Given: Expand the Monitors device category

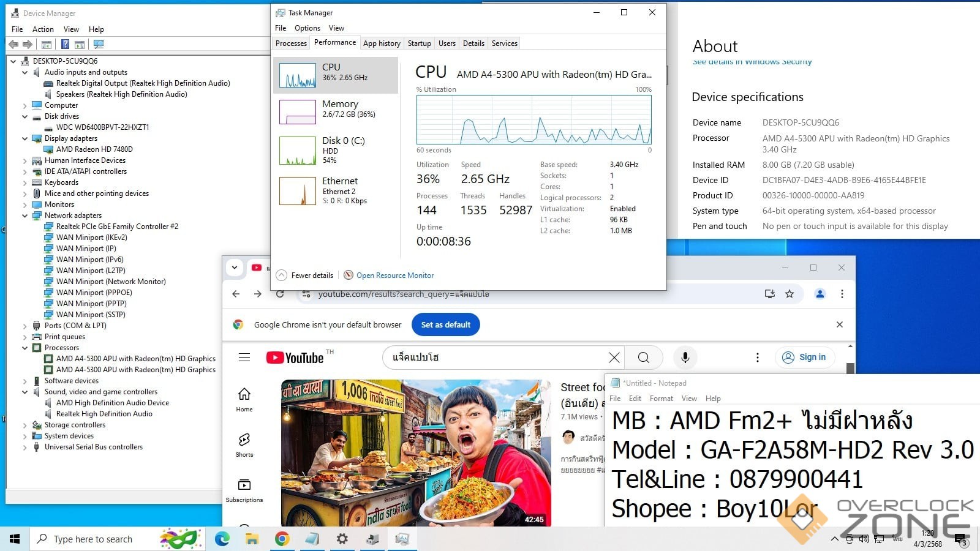Looking at the screenshot, I should 25,204.
